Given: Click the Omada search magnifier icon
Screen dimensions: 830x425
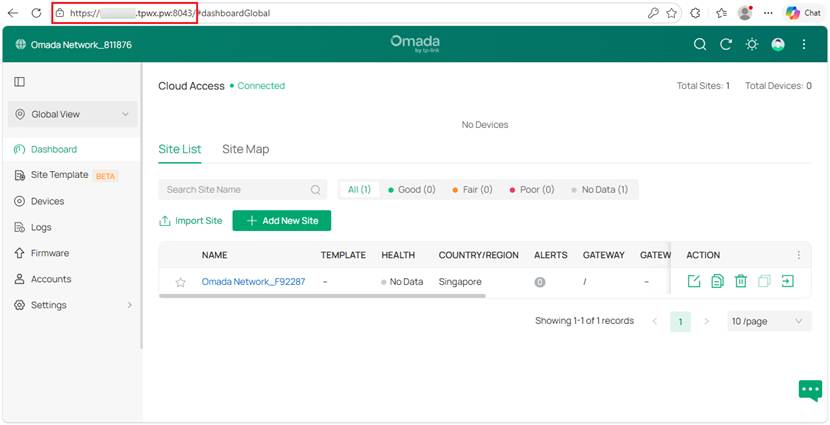Looking at the screenshot, I should coord(700,44).
